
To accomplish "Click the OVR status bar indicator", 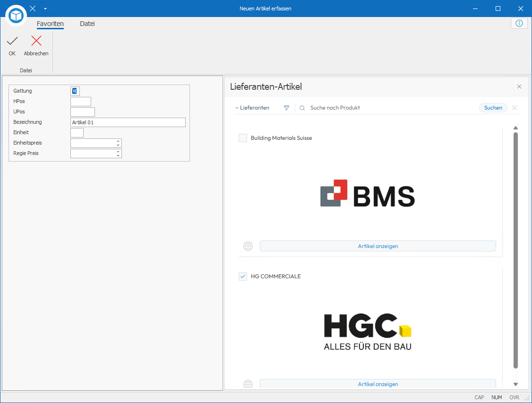I will pos(514,398).
